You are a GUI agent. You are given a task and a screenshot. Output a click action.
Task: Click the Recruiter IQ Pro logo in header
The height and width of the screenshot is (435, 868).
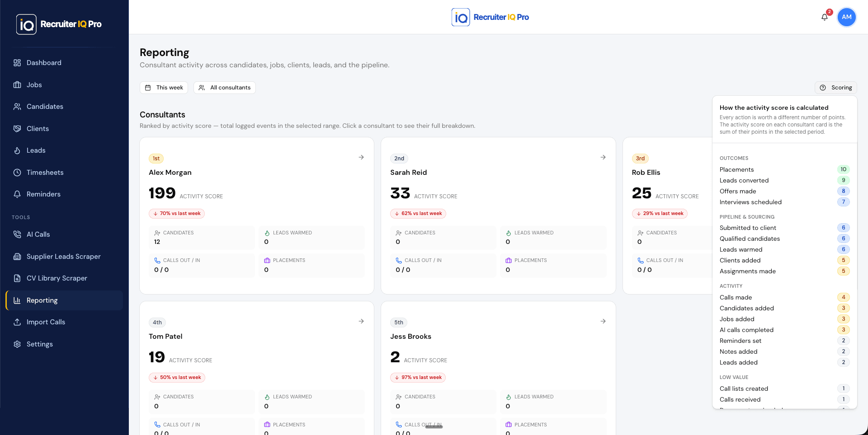point(491,17)
